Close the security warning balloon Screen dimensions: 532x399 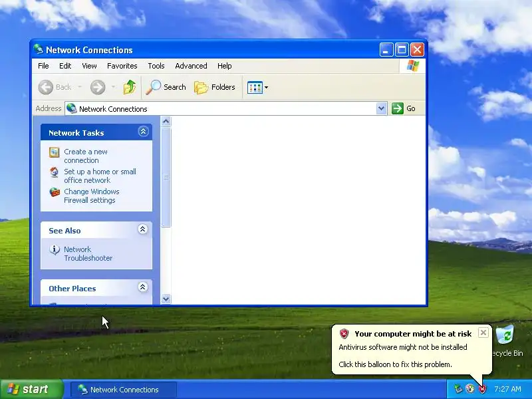483,332
